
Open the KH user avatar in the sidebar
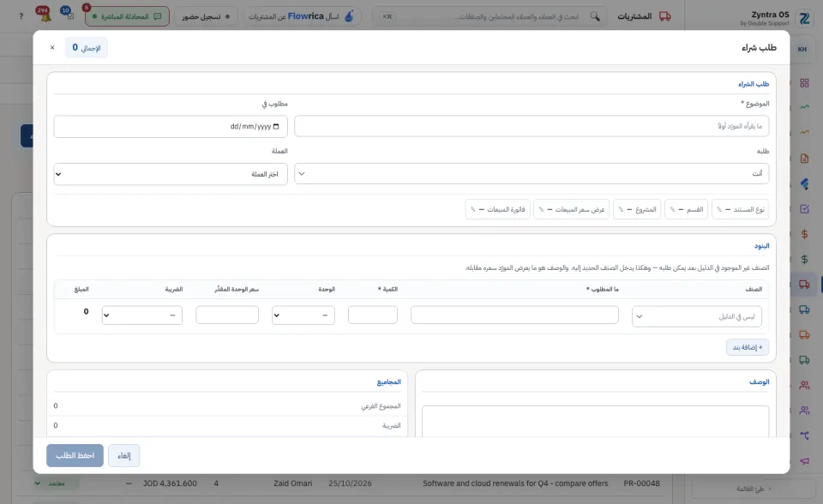[x=802, y=50]
